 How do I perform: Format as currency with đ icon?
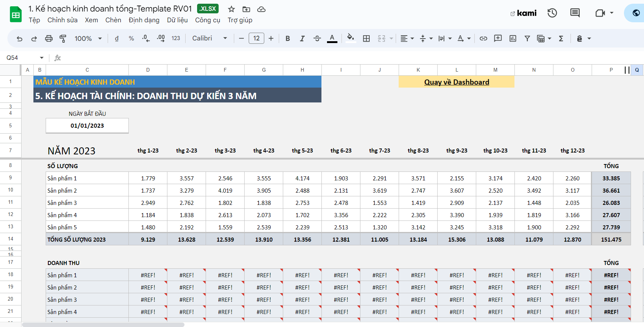[x=117, y=39]
